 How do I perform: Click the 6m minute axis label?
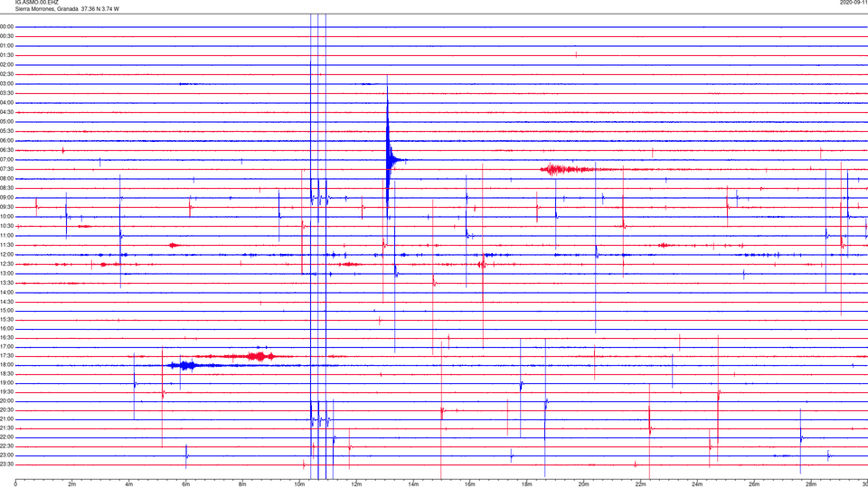click(x=186, y=484)
